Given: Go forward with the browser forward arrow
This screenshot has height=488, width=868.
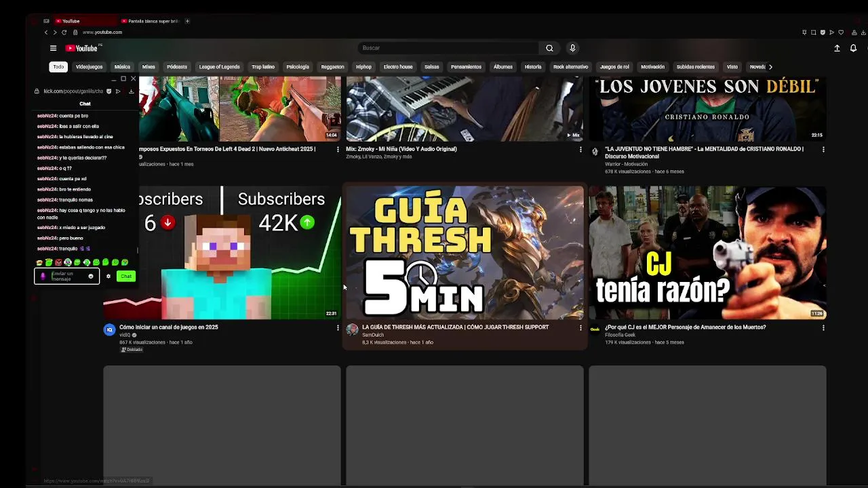Looking at the screenshot, I should pos(55,33).
